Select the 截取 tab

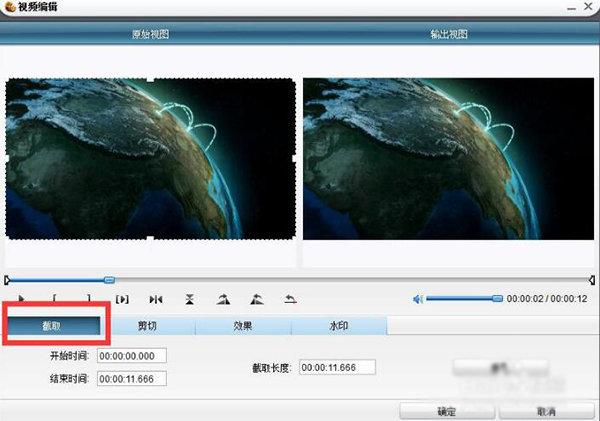52,326
